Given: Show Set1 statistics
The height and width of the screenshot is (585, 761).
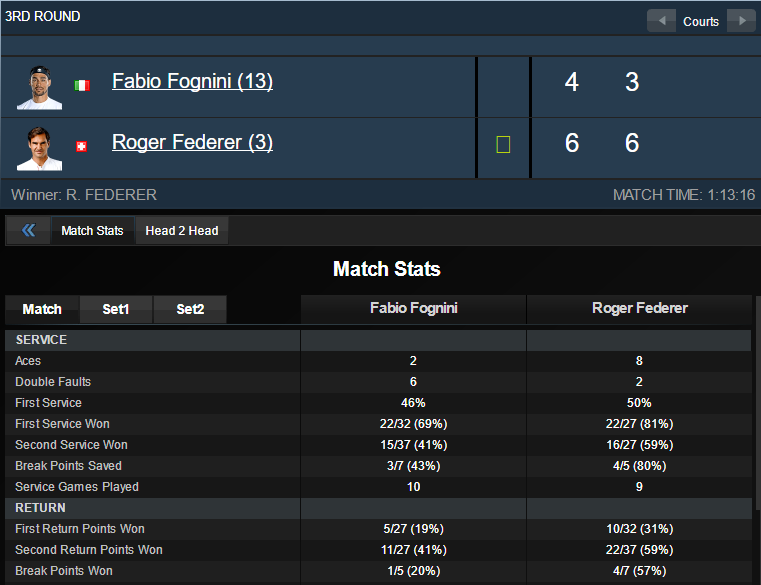Looking at the screenshot, I should click(116, 310).
